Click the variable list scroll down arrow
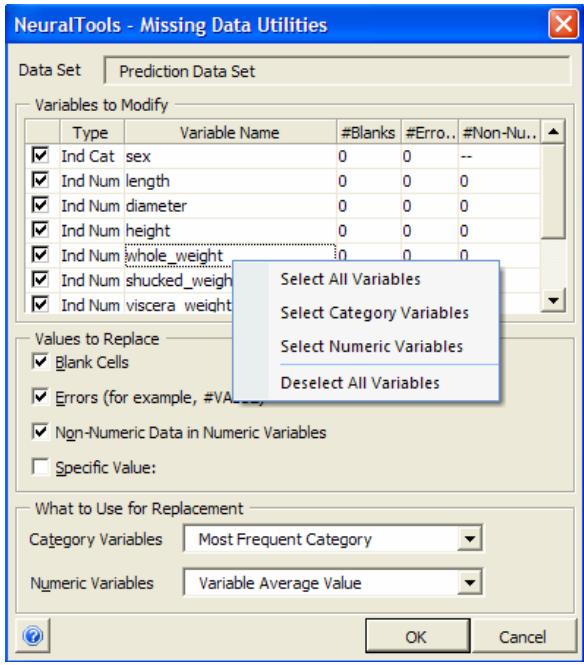Image resolution: width=584 pixels, height=665 pixels. [x=553, y=300]
